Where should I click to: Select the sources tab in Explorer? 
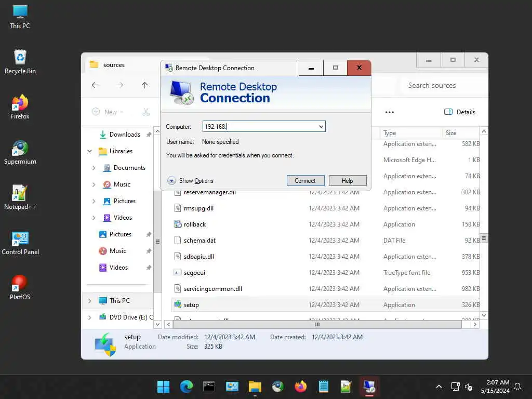coord(114,65)
